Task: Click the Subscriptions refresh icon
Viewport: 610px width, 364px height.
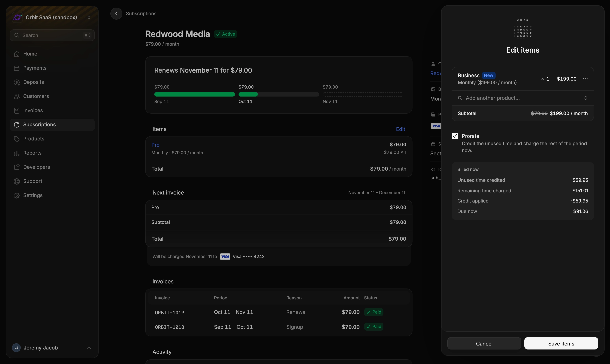Action: 17,125
